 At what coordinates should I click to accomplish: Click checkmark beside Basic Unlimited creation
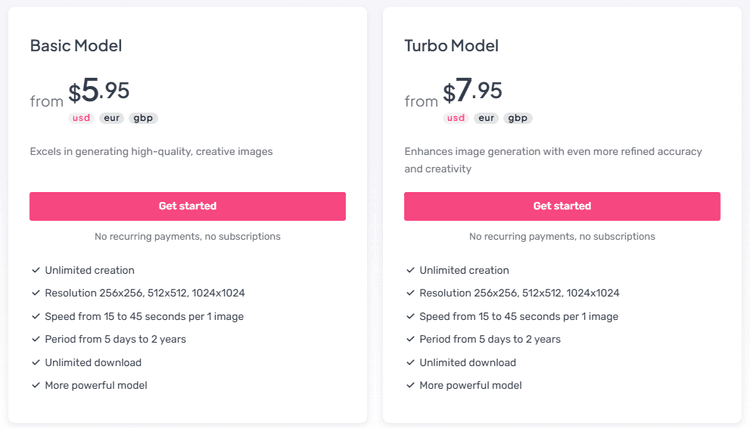coord(35,270)
